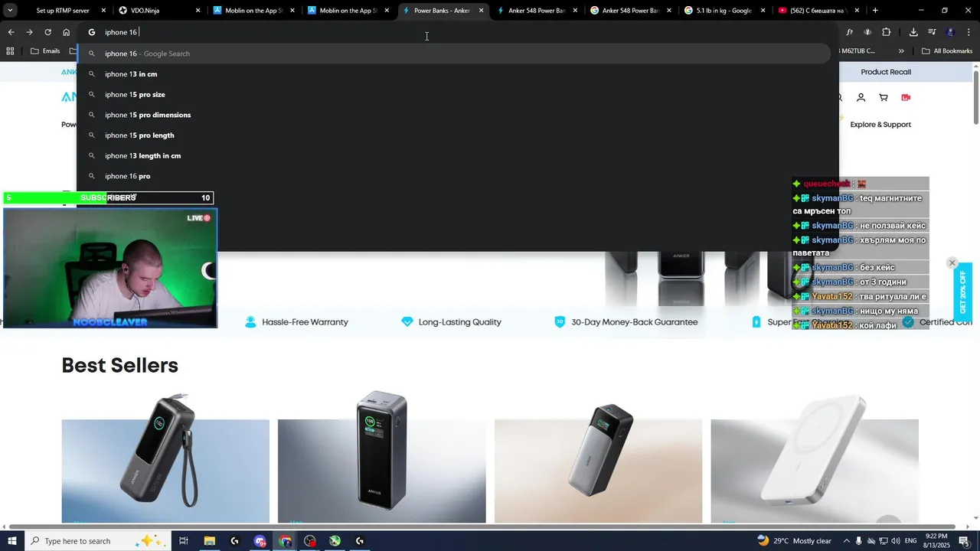The height and width of the screenshot is (551, 980).
Task: Click the red live video icon
Action: click(906, 98)
